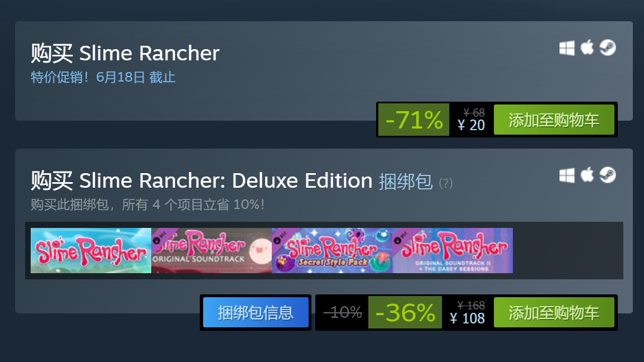Click the 捆绑包 label link
This screenshot has height=362, width=644.
click(x=405, y=182)
